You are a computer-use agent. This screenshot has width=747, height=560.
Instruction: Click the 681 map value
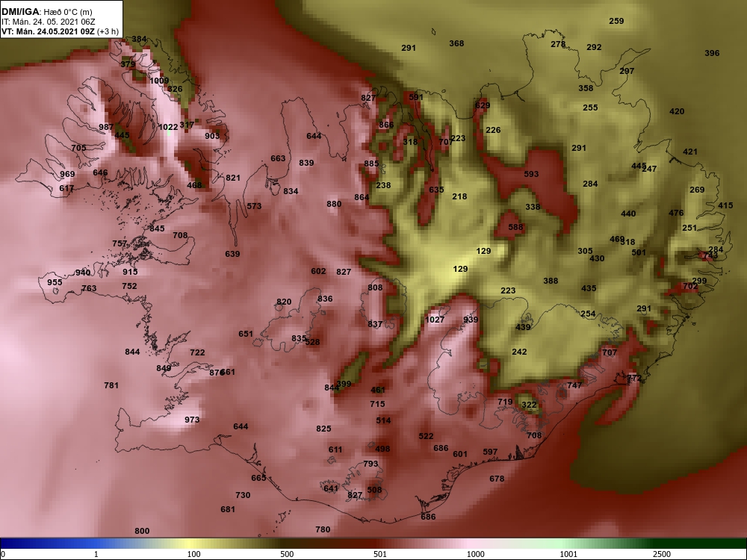[228, 509]
